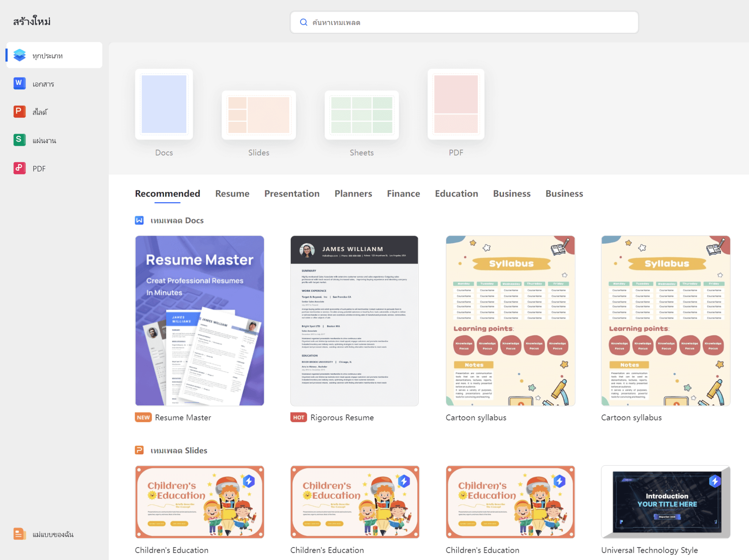The width and height of the screenshot is (749, 560).
Task: Open the Education templates tab
Action: pyautogui.click(x=456, y=194)
